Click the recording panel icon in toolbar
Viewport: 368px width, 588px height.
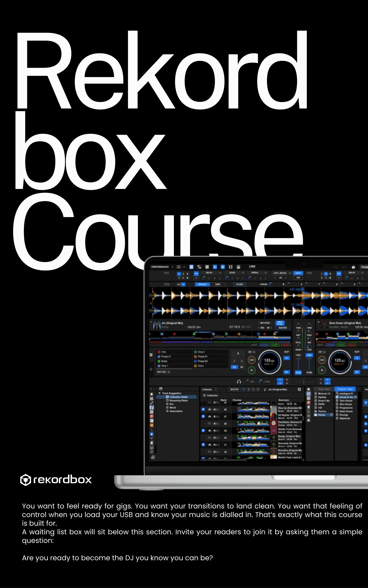click(x=222, y=267)
